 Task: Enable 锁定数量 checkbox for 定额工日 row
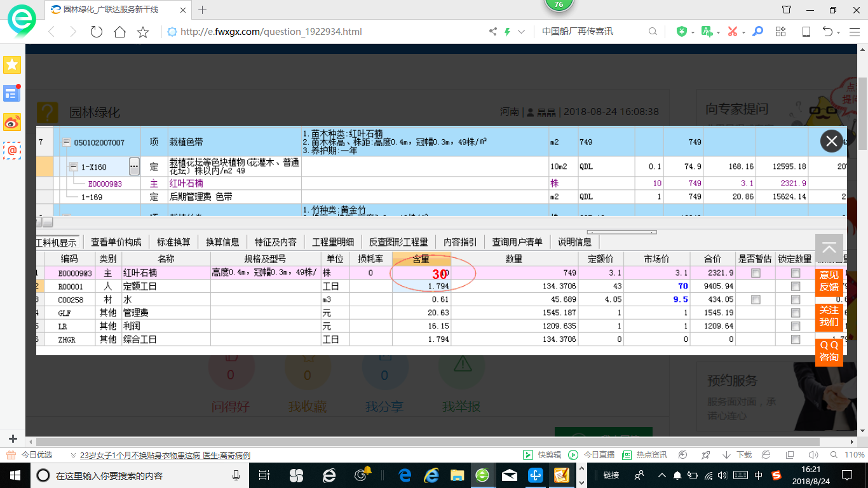796,285
